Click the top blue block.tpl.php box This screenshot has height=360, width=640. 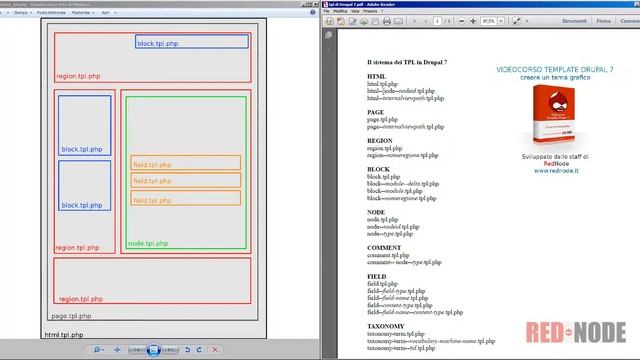click(x=192, y=42)
